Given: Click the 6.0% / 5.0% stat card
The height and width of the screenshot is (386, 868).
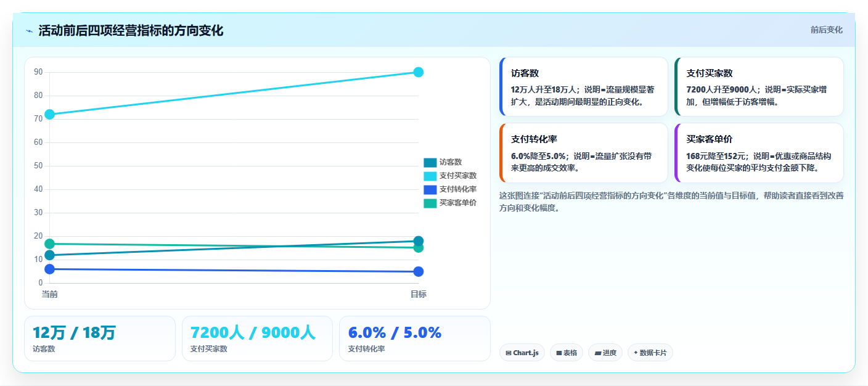Looking at the screenshot, I should click(x=415, y=339).
